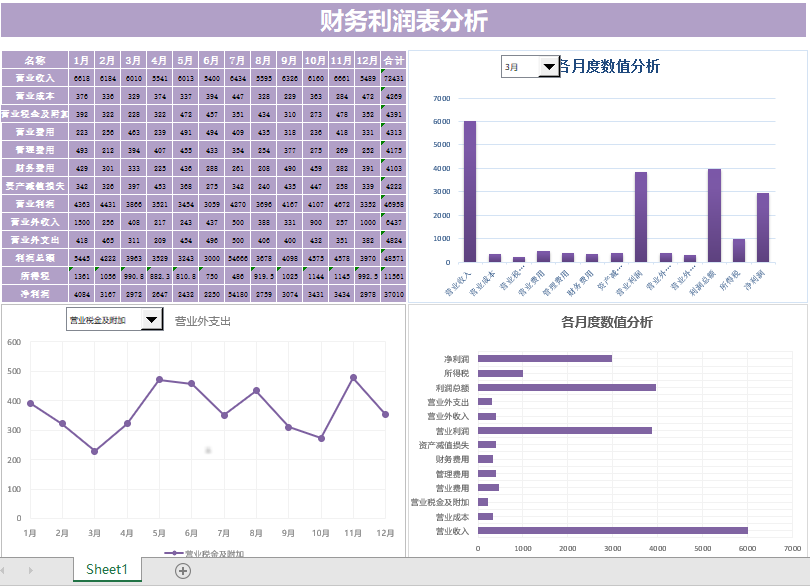Select the 1月 column header cell

tap(82, 60)
